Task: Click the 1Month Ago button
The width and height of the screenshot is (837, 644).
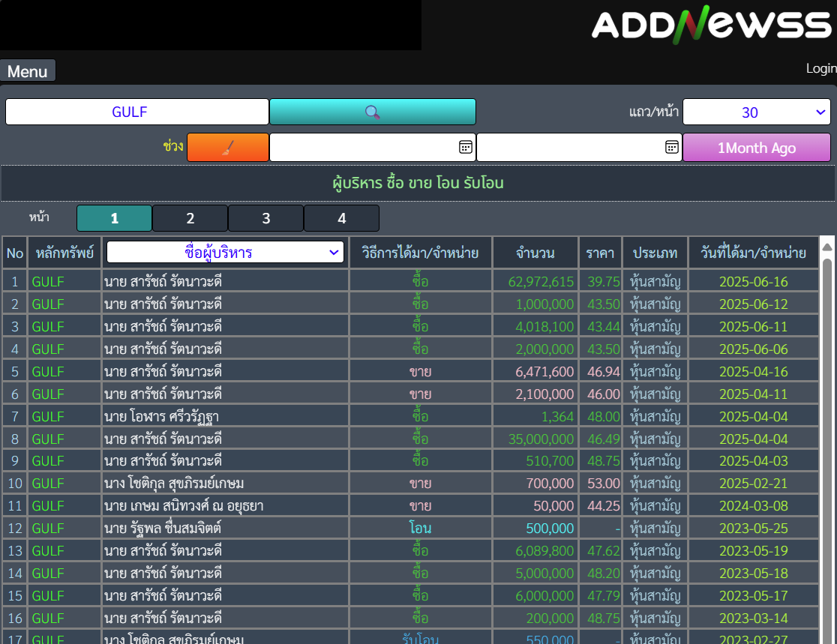Action: pos(757,147)
